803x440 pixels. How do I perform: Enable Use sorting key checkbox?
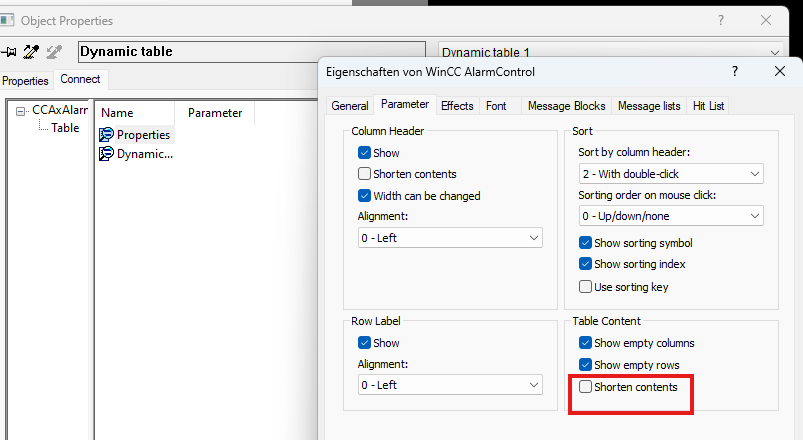586,287
